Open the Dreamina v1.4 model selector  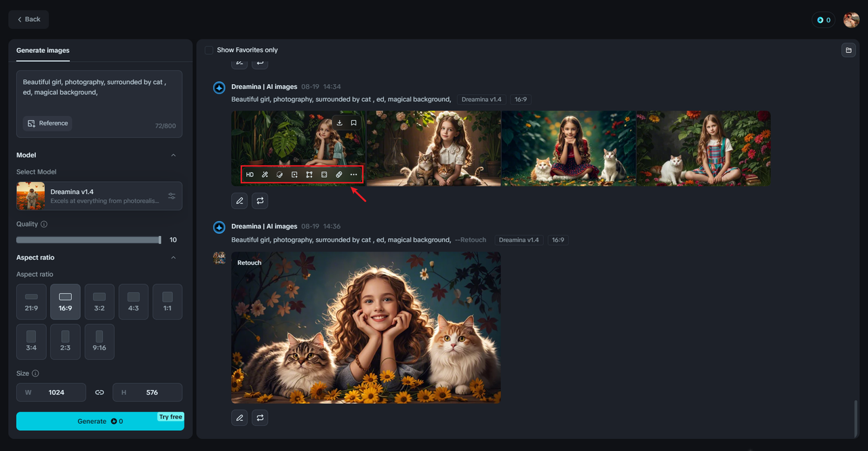coord(99,196)
